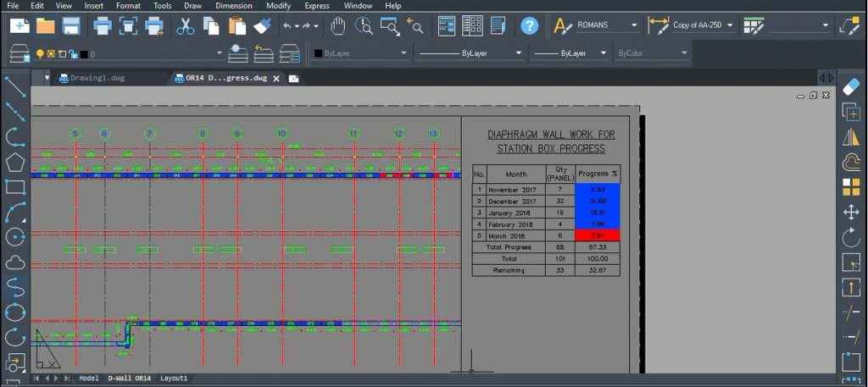Click the Cut scissors icon
Image resolution: width=868 pixels, height=387 pixels.
pos(185,25)
